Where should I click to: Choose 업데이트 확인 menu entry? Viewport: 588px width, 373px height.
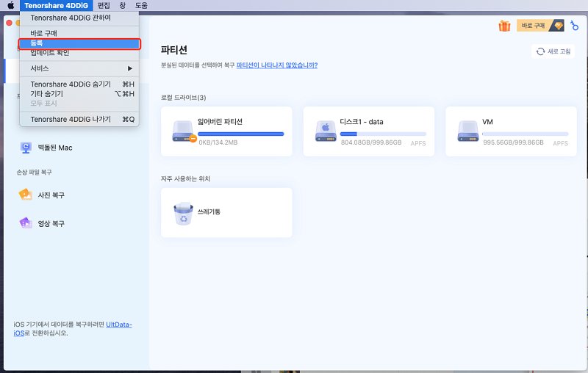coord(79,53)
